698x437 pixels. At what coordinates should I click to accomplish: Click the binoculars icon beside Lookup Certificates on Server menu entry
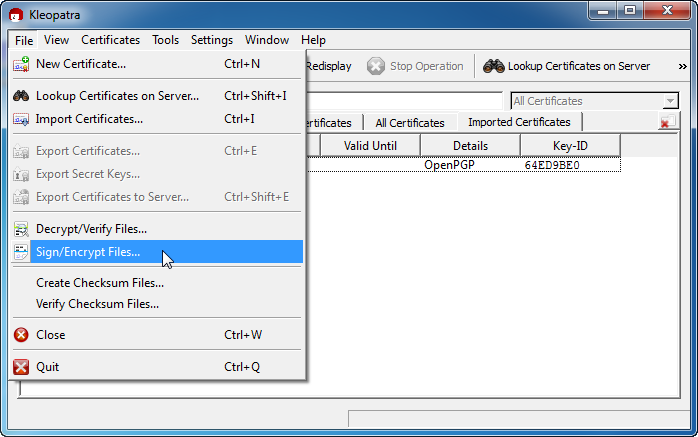click(21, 96)
